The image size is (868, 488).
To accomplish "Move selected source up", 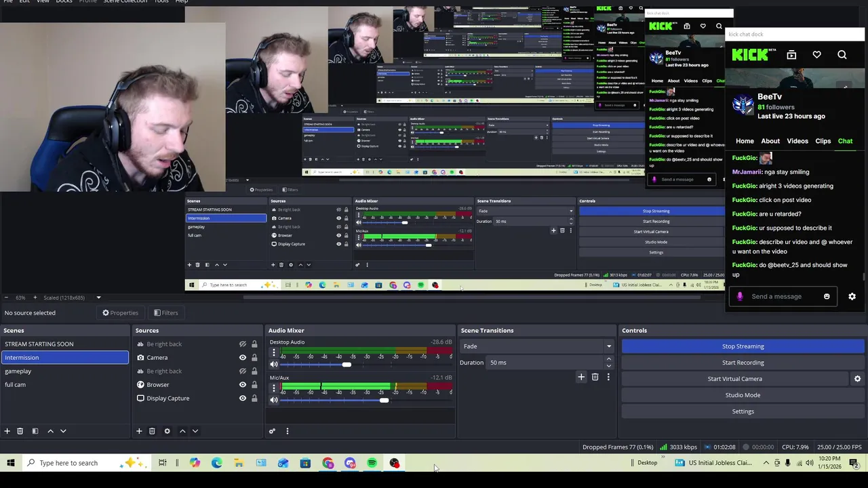I will coord(182,431).
